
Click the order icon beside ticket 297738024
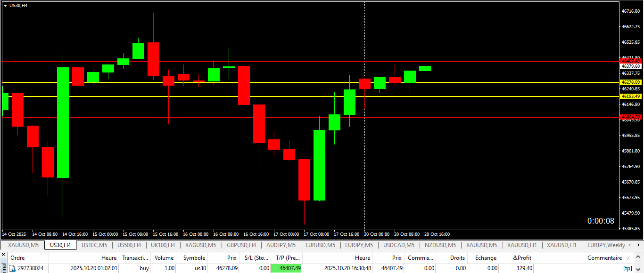pyautogui.click(x=12, y=268)
